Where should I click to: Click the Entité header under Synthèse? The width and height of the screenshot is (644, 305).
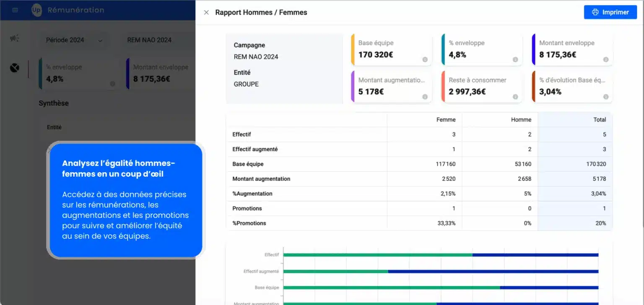(54, 127)
